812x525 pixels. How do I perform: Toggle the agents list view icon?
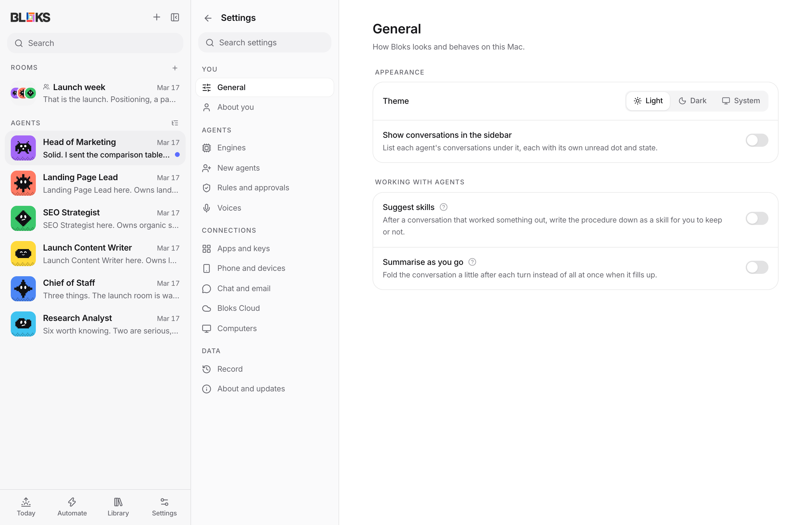pyautogui.click(x=175, y=123)
